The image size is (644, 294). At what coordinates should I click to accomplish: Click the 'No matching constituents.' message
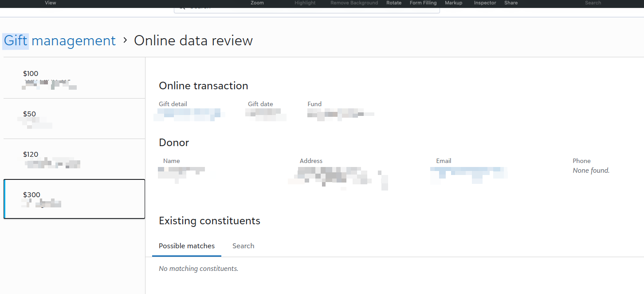click(x=199, y=269)
